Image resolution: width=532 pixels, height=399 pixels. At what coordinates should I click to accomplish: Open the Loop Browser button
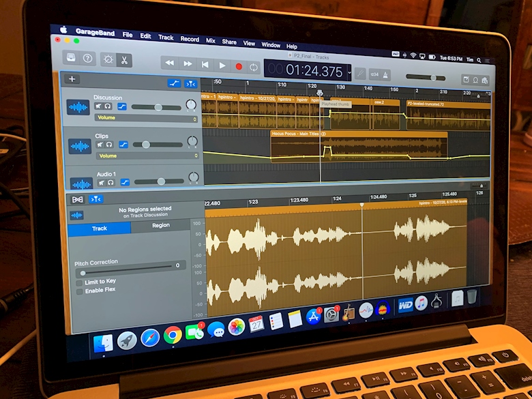point(475,80)
